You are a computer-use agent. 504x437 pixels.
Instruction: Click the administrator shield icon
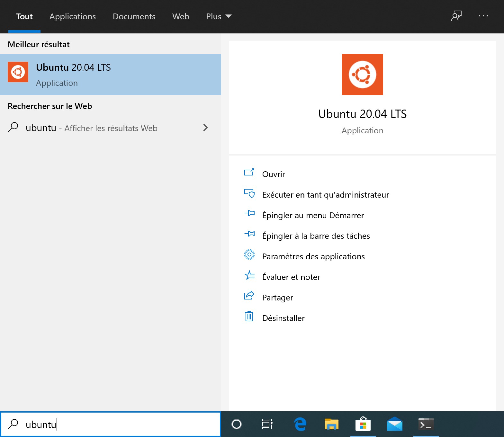pos(249,193)
